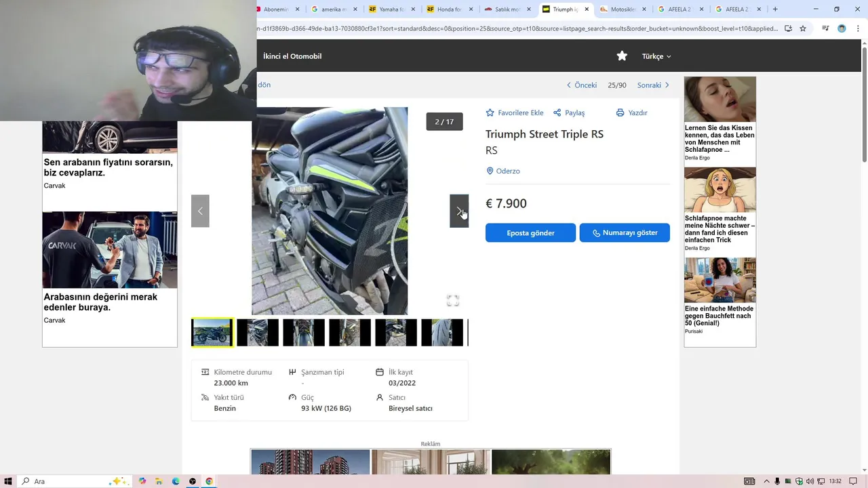
Task: Open İkinci el Otomobil in header
Action: [292, 56]
